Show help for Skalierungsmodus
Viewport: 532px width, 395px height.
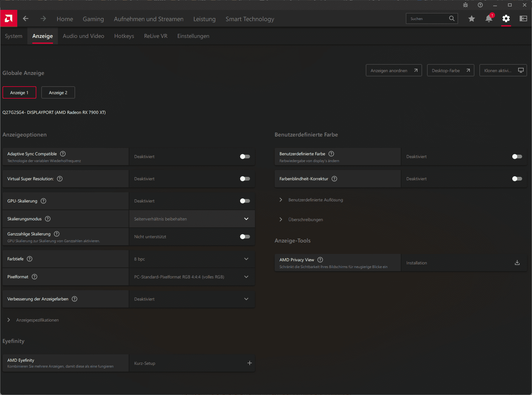48,219
